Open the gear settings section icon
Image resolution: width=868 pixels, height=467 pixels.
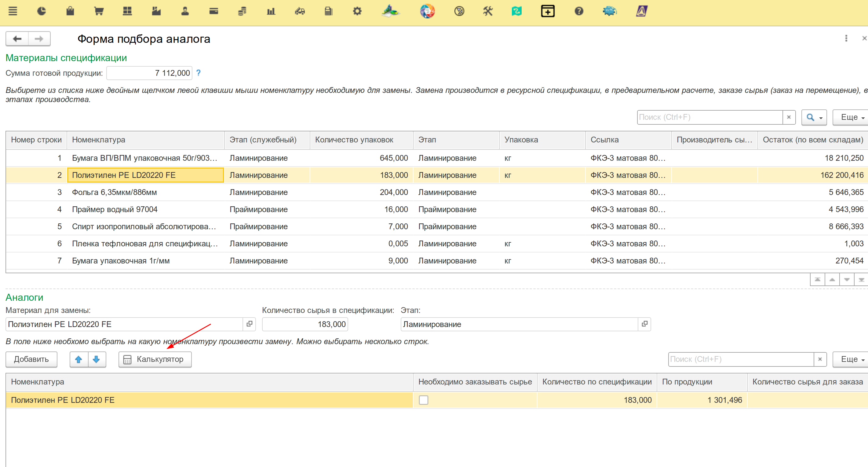pyautogui.click(x=357, y=12)
